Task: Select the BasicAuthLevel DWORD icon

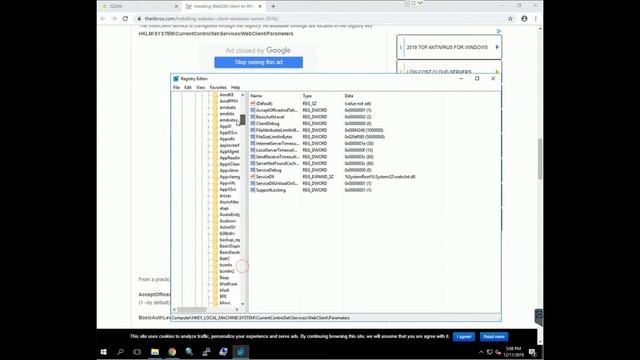Action: (253, 117)
